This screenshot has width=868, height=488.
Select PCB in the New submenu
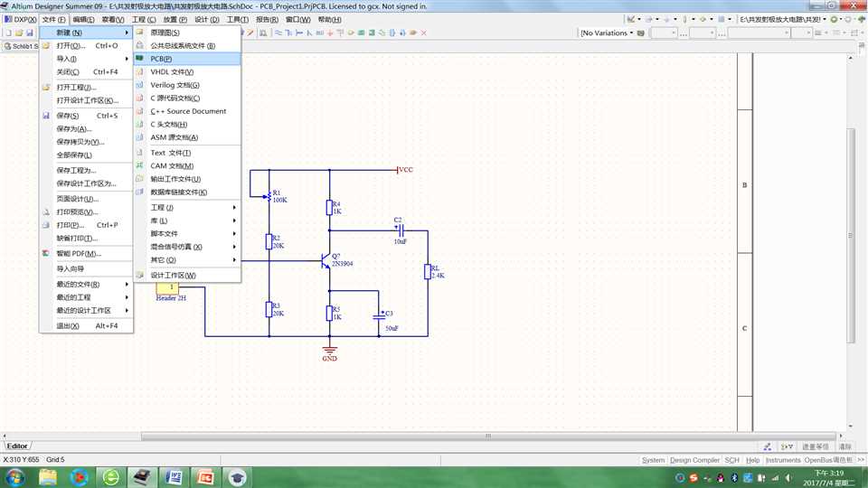[187, 59]
